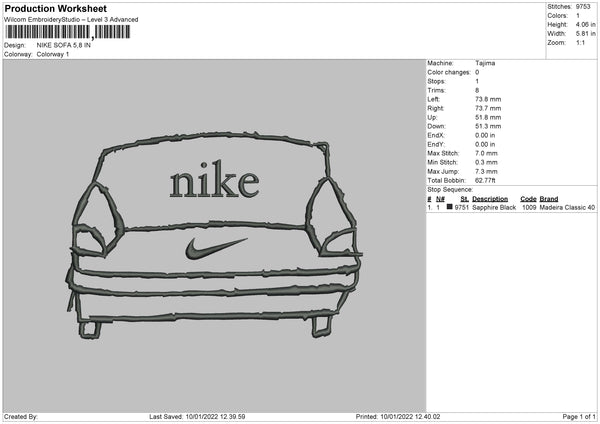
Task: Click the thread code 1009
Action: (x=529, y=207)
